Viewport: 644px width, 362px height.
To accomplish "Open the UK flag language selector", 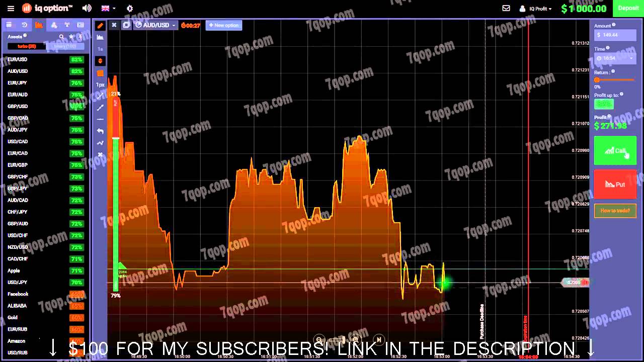I will click(x=108, y=9).
